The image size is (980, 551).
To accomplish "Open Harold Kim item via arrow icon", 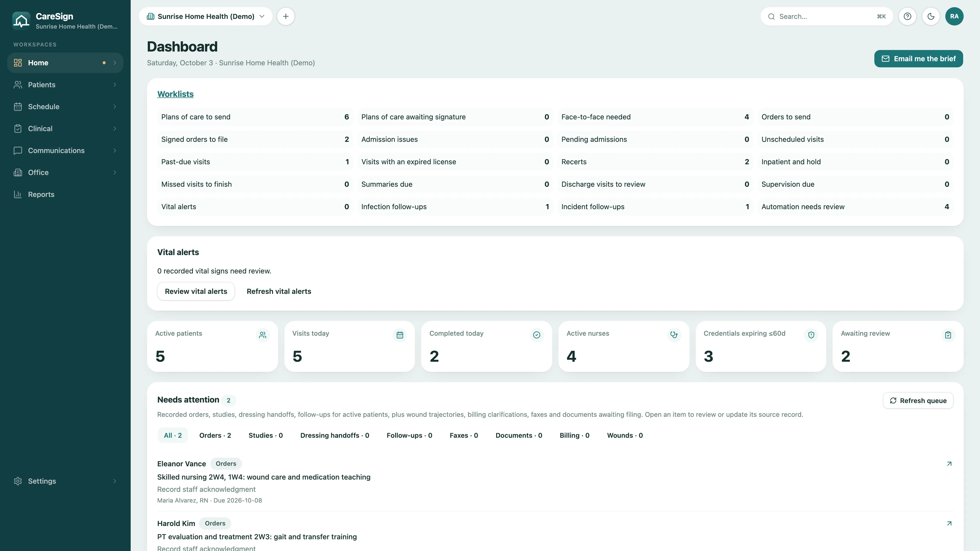I will click(x=949, y=523).
